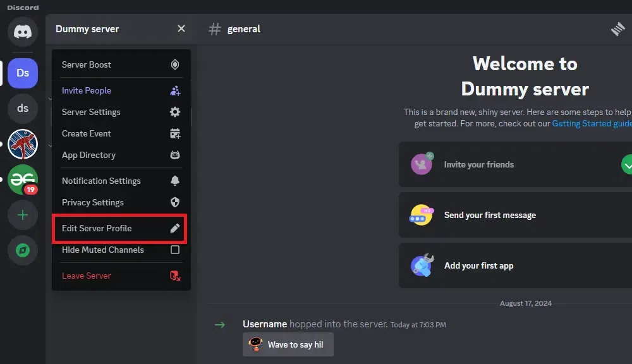
Task: Click the Invite People person-plus icon
Action: tap(175, 91)
